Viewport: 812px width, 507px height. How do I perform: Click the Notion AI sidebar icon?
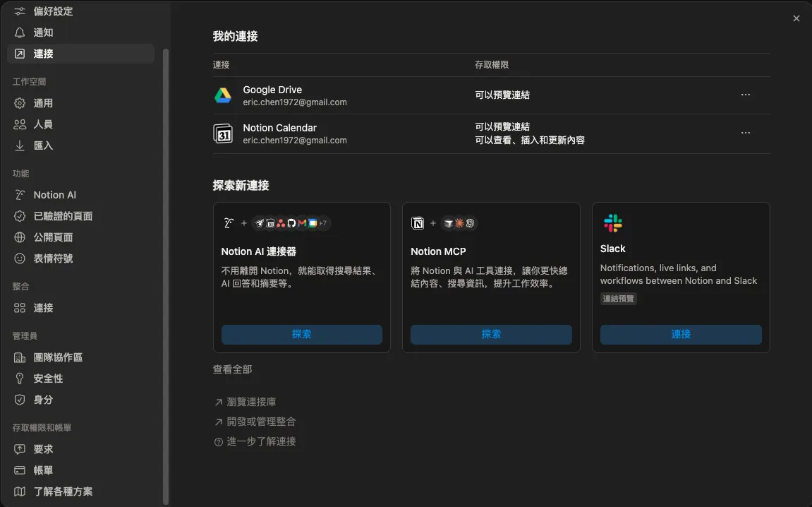20,195
